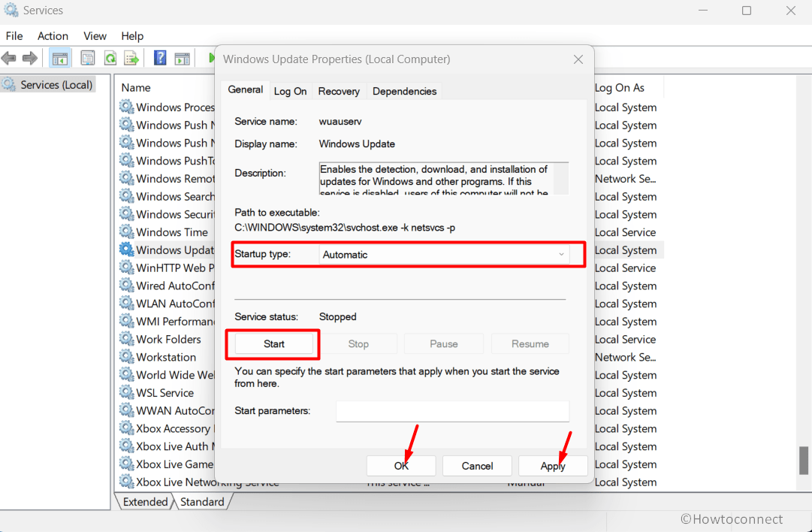Click the gear icon beside Workstation
This screenshot has height=532, width=812.
point(126,356)
